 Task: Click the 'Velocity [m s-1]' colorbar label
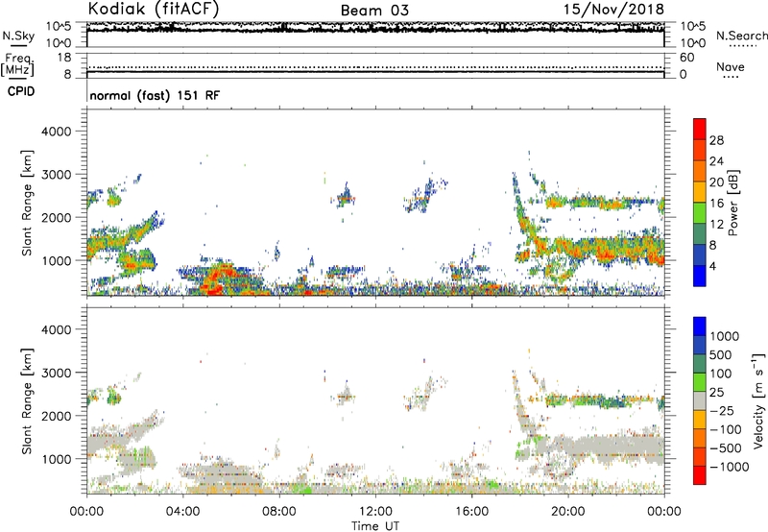758,400
